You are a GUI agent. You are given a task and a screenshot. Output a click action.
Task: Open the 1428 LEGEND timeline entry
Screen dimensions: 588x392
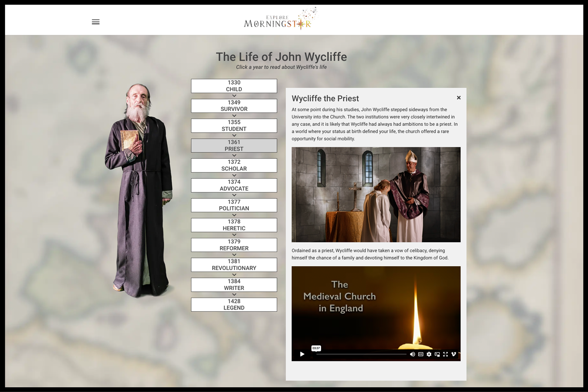pyautogui.click(x=234, y=305)
